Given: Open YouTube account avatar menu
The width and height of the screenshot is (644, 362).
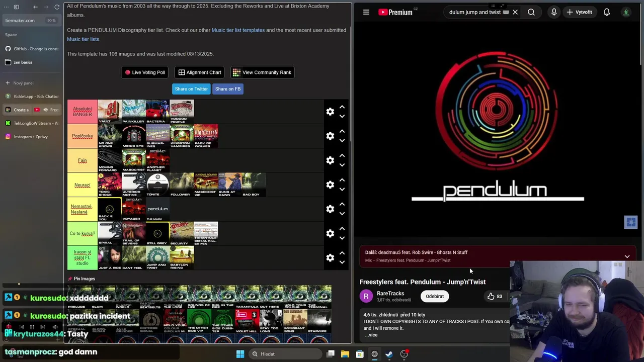Looking at the screenshot, I should pyautogui.click(x=626, y=12).
